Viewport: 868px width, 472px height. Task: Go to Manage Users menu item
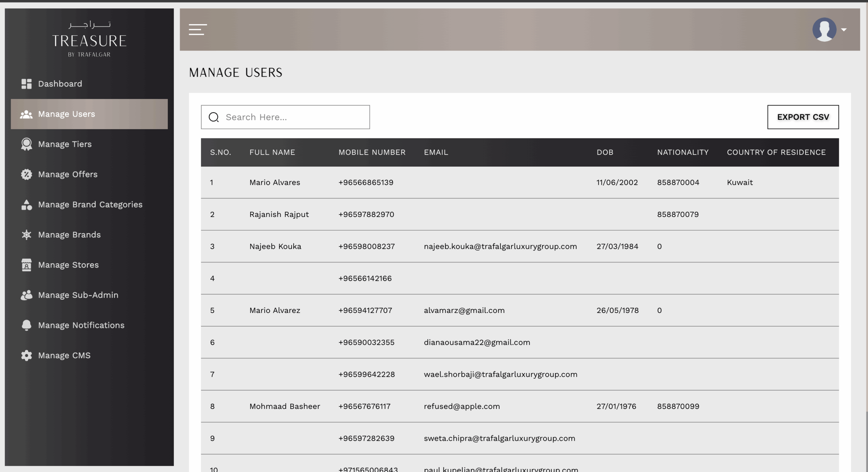[89, 114]
